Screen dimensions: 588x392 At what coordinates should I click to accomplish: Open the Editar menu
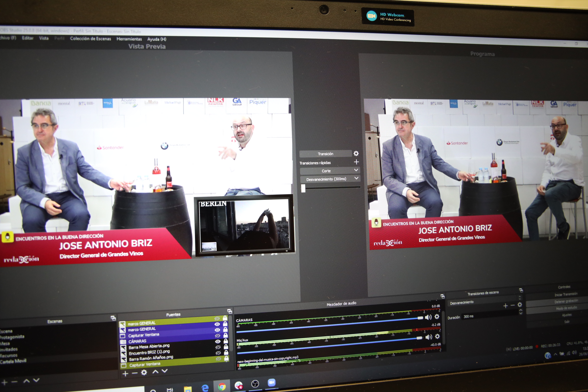[x=27, y=38]
